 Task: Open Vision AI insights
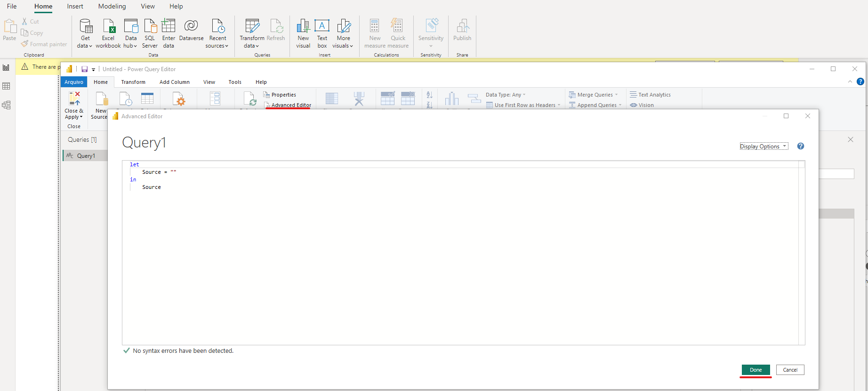tap(642, 105)
